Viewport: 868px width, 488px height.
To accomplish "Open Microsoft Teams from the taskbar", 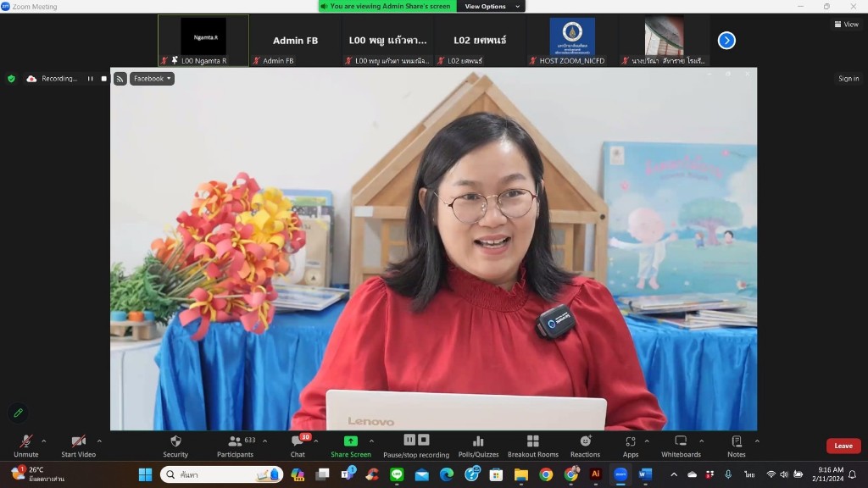I will tap(348, 474).
